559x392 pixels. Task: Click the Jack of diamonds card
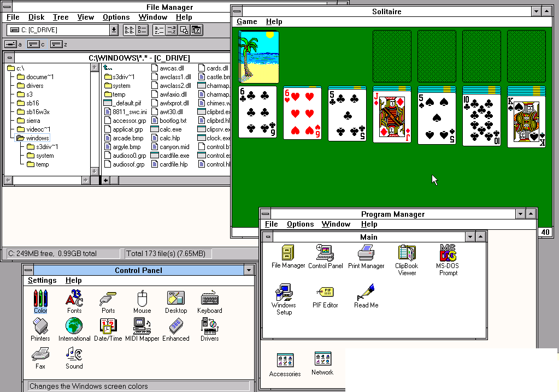pos(392,117)
